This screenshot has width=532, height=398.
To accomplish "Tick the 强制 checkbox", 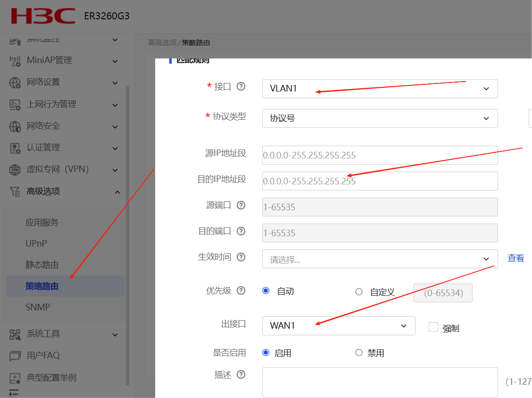I will 433,327.
